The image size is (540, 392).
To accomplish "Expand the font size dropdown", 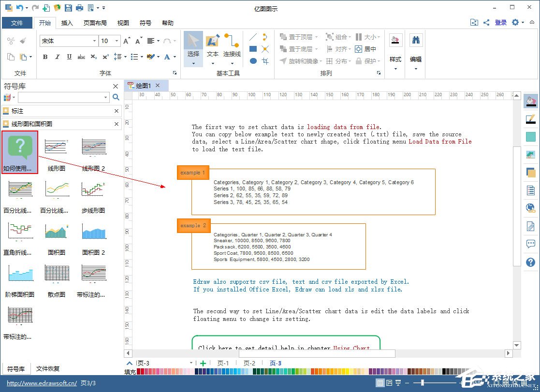I will [117, 41].
